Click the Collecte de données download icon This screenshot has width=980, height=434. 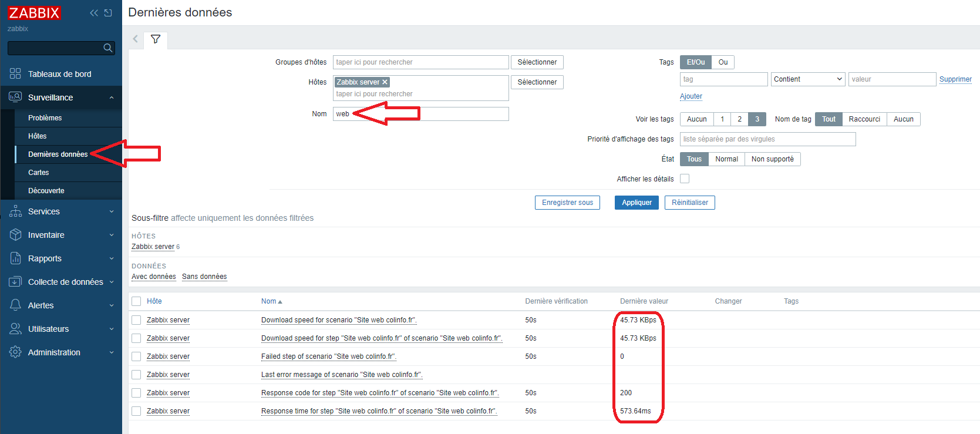click(x=15, y=282)
